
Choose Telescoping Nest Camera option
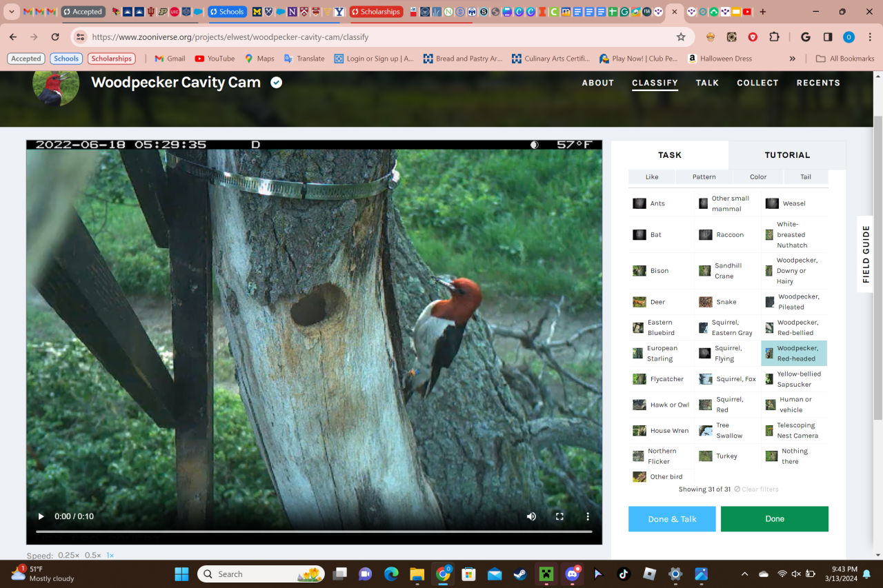coord(794,431)
